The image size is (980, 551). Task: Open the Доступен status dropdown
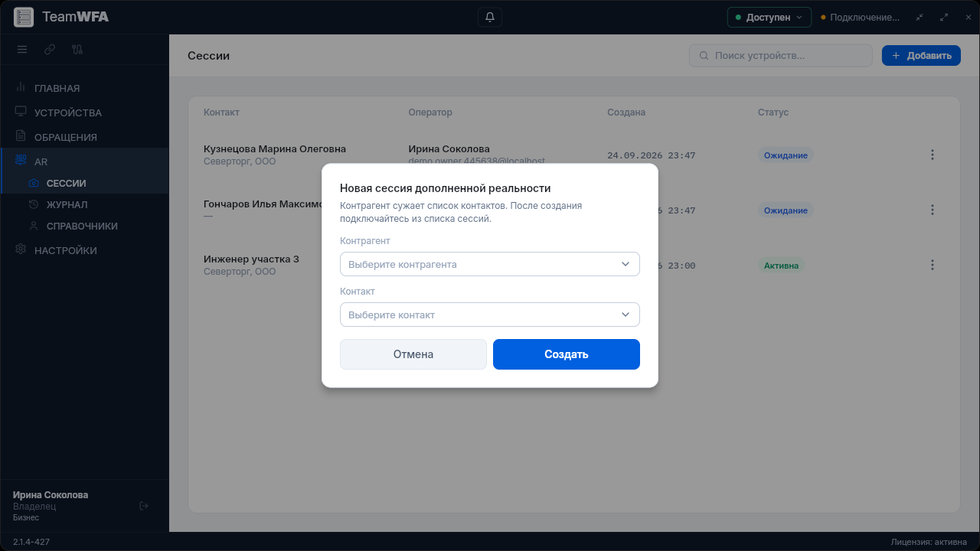point(769,17)
